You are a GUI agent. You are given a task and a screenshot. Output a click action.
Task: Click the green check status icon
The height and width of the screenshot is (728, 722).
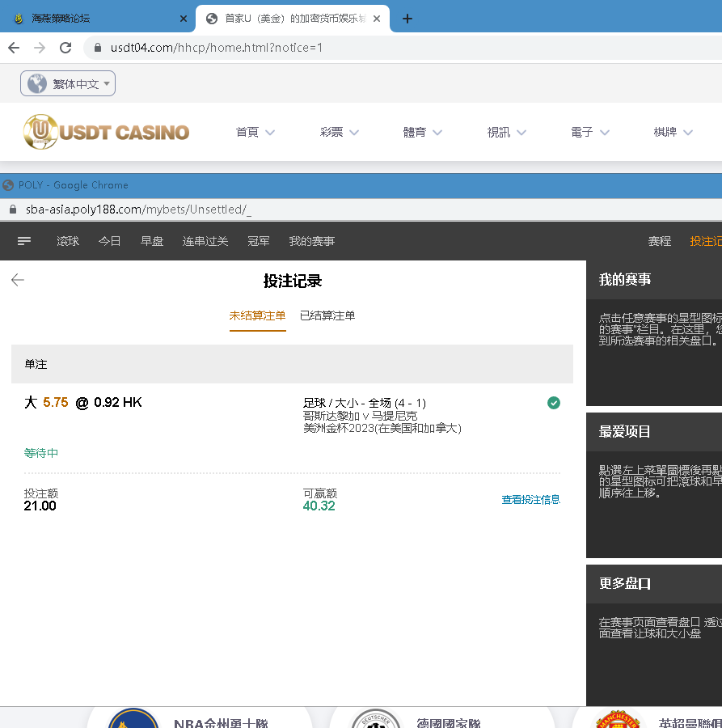click(x=554, y=403)
